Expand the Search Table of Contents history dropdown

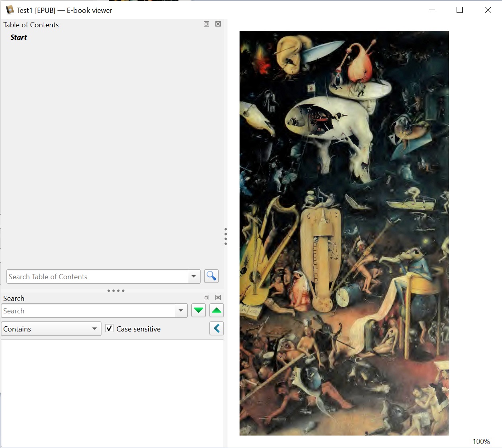(194, 276)
